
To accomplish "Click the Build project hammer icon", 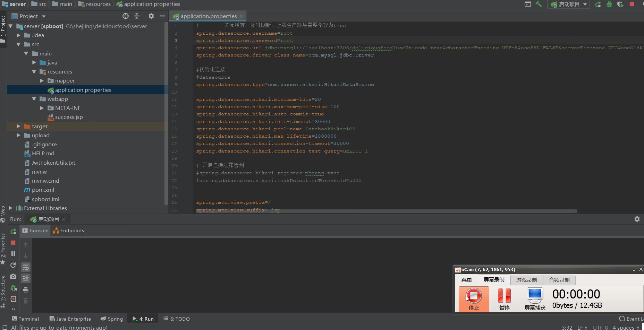I will 539,4.
